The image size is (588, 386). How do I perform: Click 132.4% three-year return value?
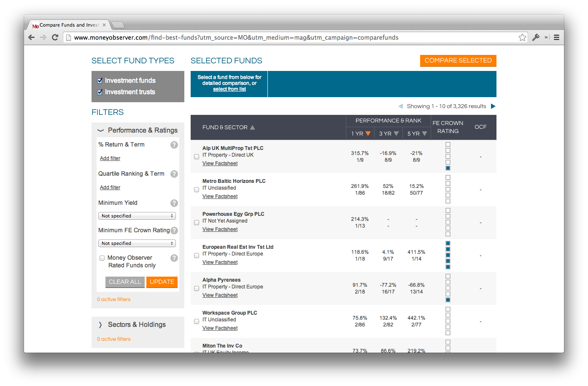388,318
